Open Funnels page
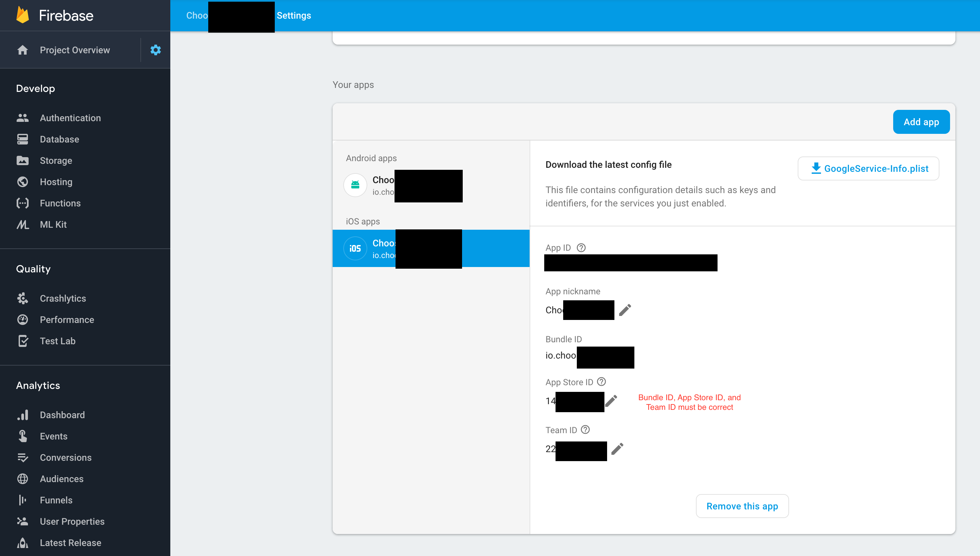The image size is (980, 556). [56, 500]
